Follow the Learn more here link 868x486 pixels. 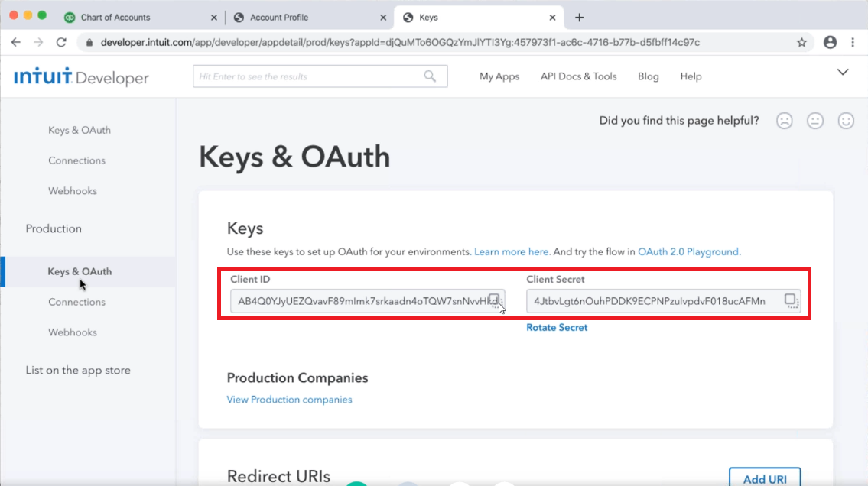click(512, 251)
